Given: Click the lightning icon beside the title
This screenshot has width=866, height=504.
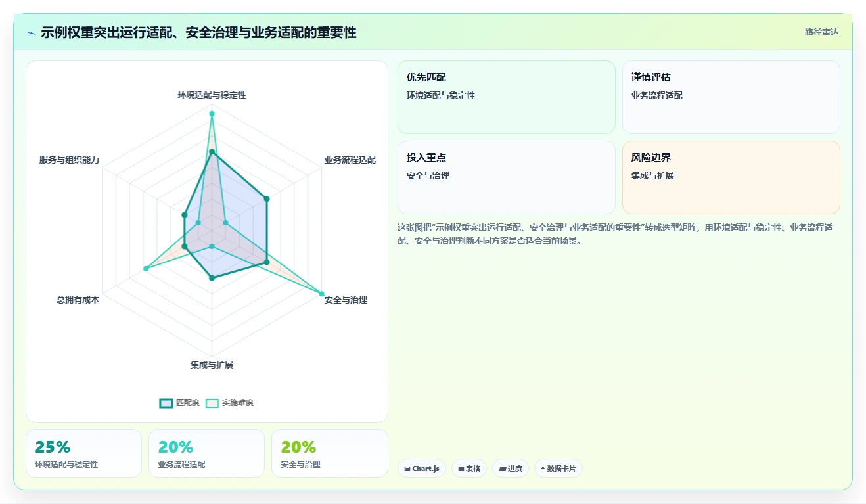Looking at the screenshot, I should tap(31, 32).
